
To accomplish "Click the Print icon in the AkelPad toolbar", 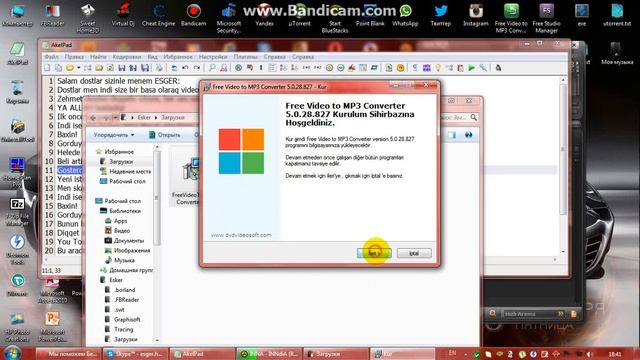I will [159, 68].
